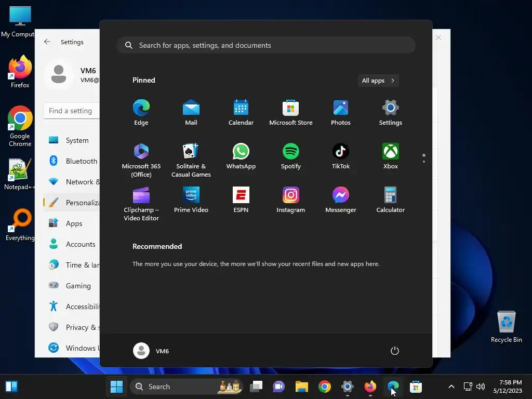532x399 pixels.
Task: Open Edge from pinned apps
Action: (141, 112)
